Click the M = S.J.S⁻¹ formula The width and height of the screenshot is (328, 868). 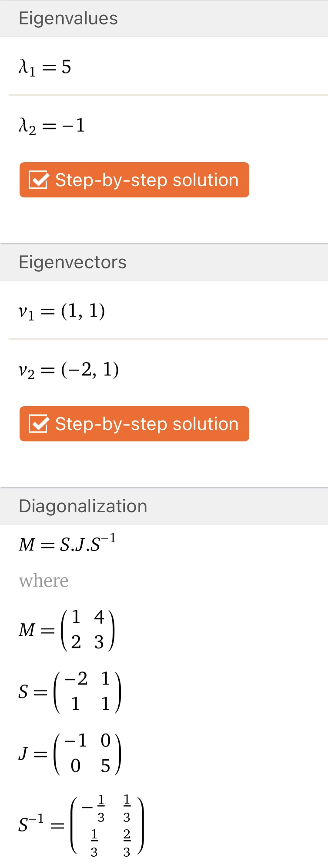click(x=67, y=544)
